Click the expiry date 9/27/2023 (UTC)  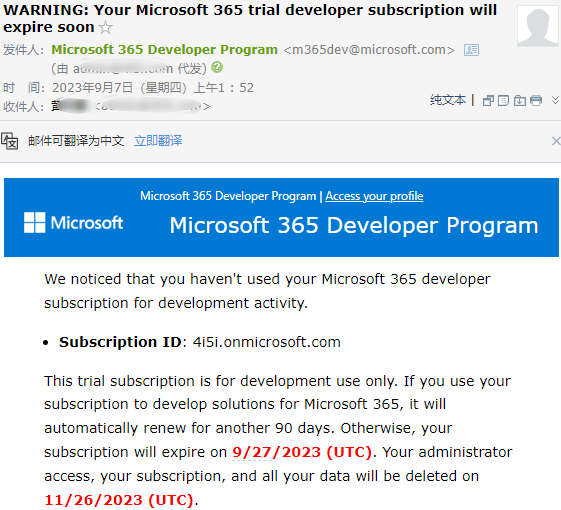click(x=302, y=452)
